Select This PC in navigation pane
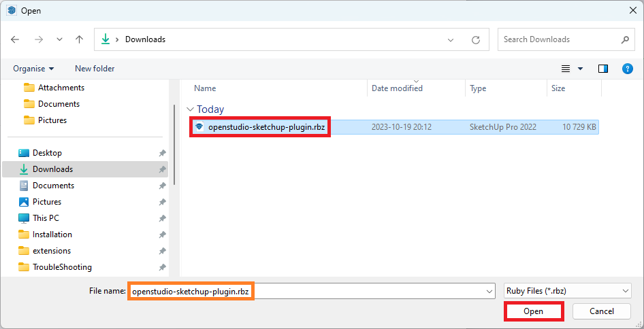The width and height of the screenshot is (644, 329). point(39,218)
